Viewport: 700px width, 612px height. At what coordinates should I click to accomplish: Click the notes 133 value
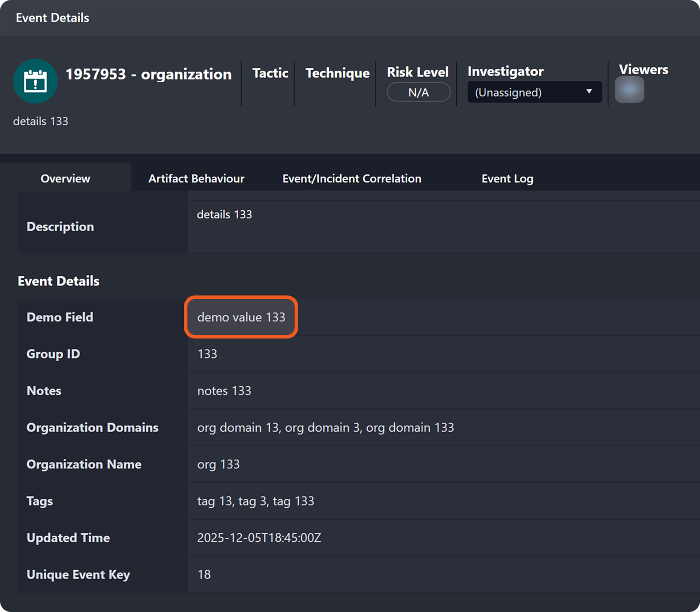[224, 391]
